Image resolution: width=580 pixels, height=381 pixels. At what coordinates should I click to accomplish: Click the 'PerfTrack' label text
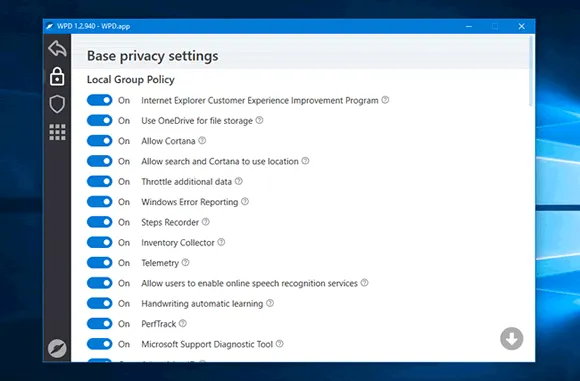[158, 324]
